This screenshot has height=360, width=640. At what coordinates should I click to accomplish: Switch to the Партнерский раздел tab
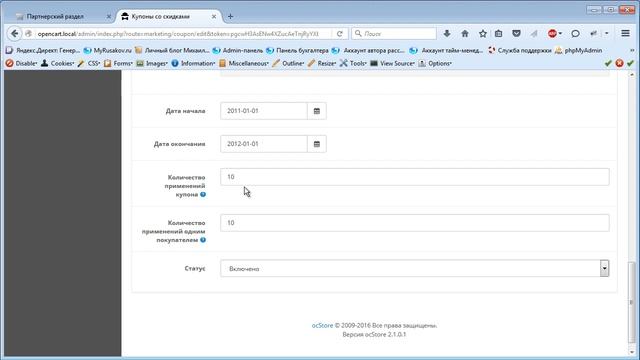[55, 16]
